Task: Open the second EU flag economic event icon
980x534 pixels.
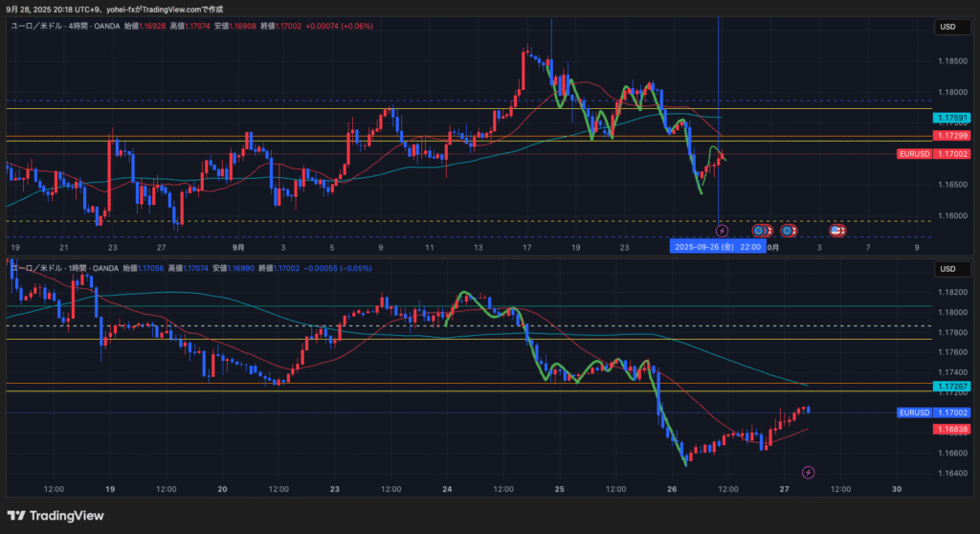Action: (788, 231)
